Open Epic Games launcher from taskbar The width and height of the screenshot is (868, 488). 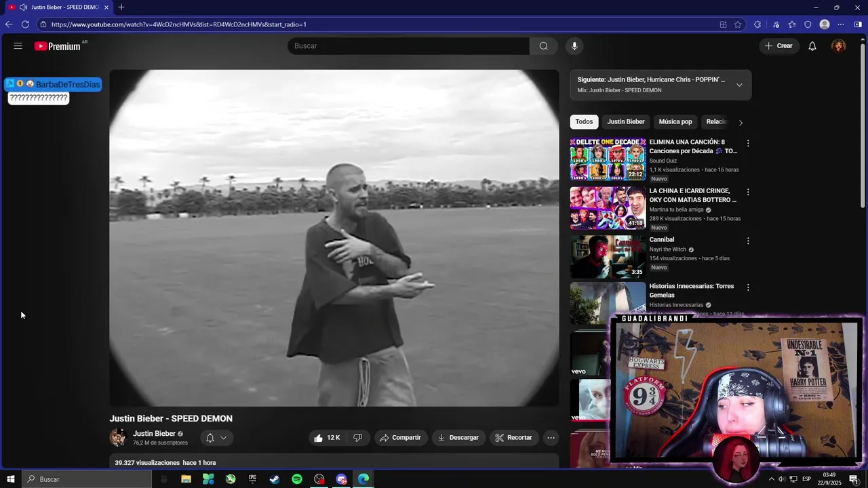(252, 479)
